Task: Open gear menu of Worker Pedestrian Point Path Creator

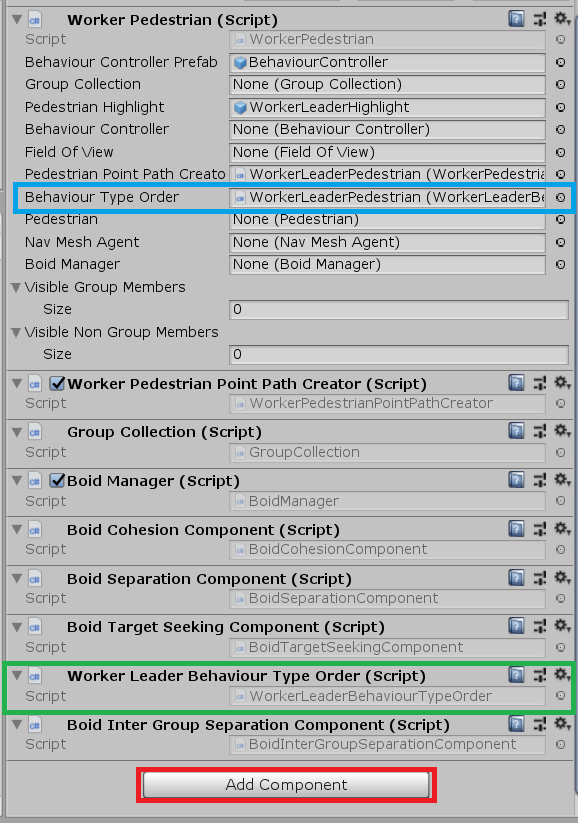Action: coord(562,383)
